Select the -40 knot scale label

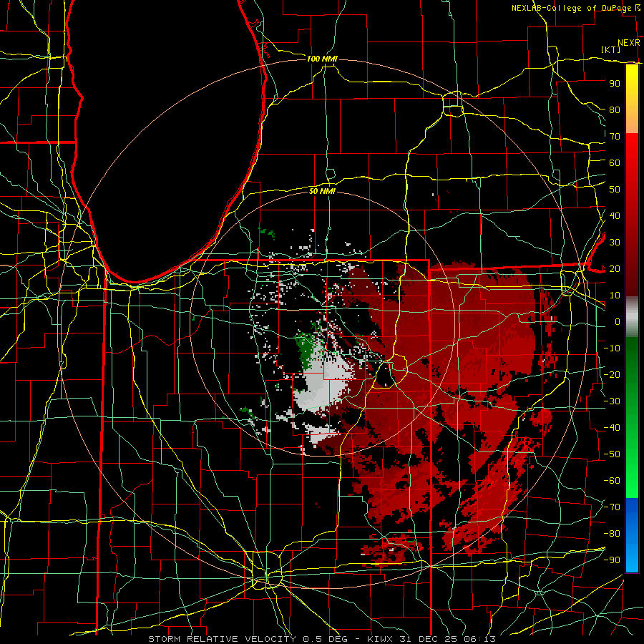(612, 428)
